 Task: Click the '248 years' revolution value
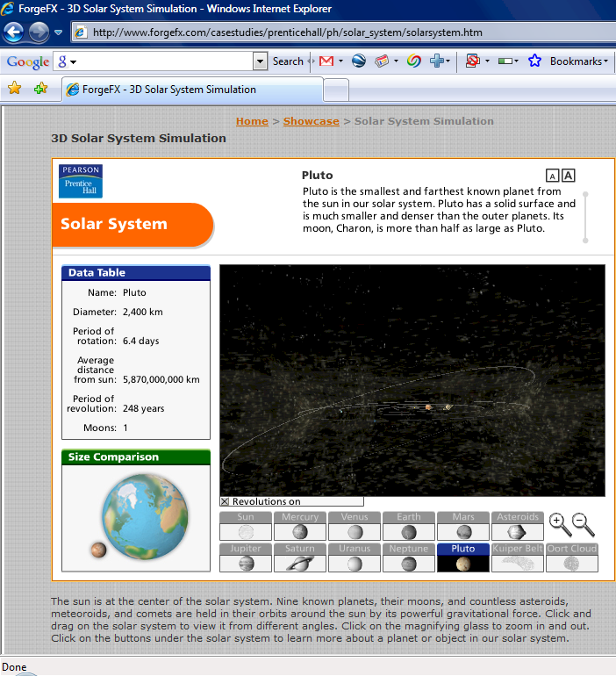[x=143, y=408]
